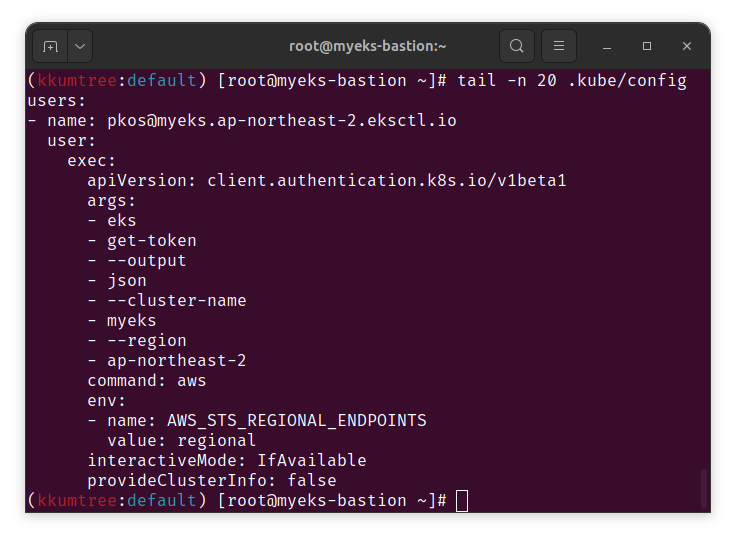Click the users: line
The image size is (736, 541).
(57, 100)
